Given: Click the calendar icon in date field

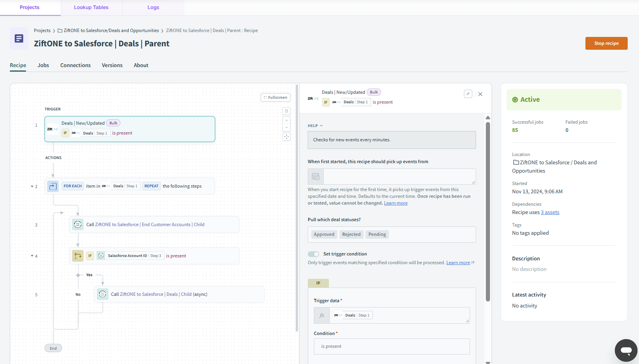Looking at the screenshot, I should coord(316,176).
